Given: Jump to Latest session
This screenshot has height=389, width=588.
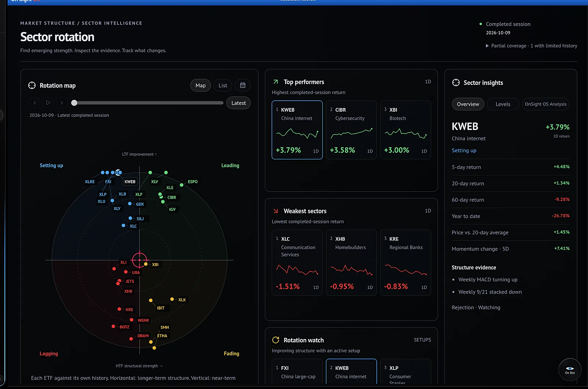Looking at the screenshot, I should 239,103.
